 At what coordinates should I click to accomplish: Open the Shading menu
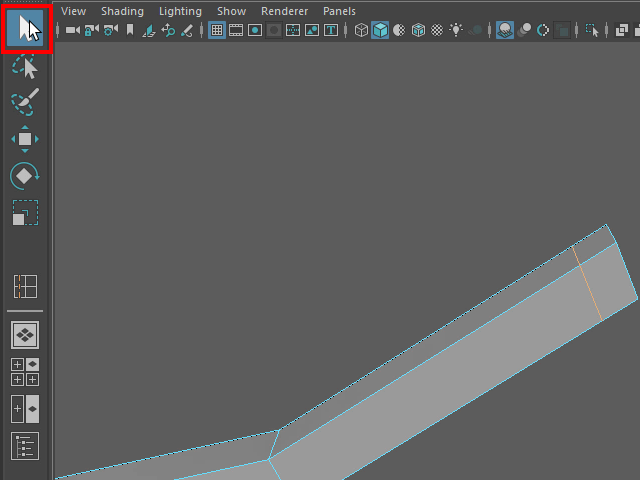coord(122,11)
